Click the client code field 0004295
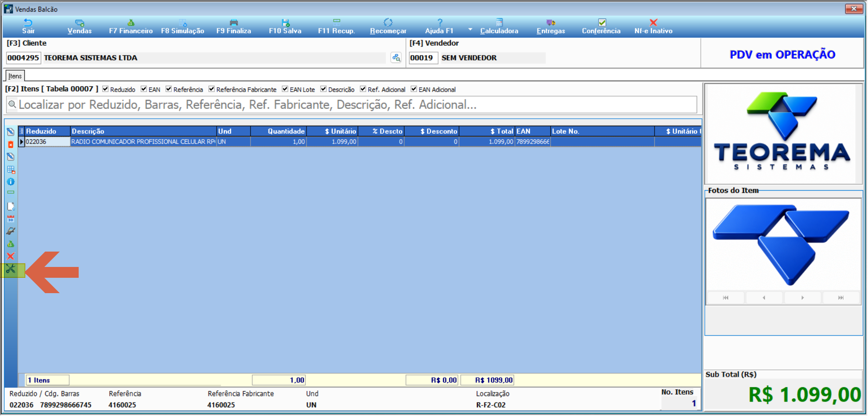The height and width of the screenshot is (416, 868). pyautogui.click(x=23, y=58)
